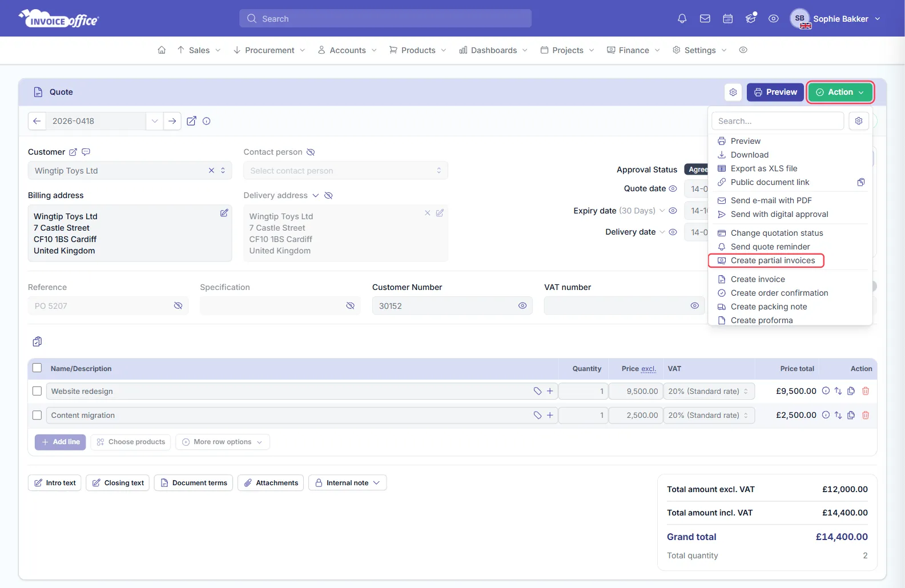Open the Select contact person dropdown
The height and width of the screenshot is (588, 905).
point(345,171)
